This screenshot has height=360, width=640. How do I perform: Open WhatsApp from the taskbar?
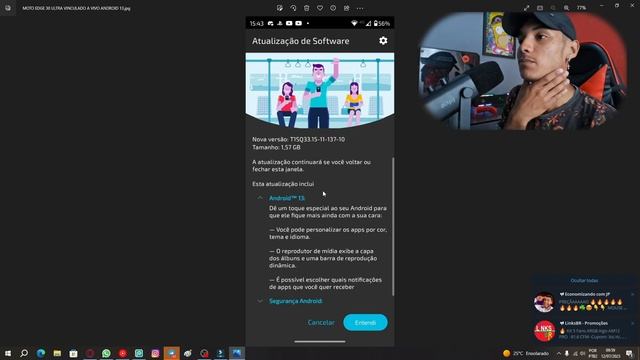106,353
